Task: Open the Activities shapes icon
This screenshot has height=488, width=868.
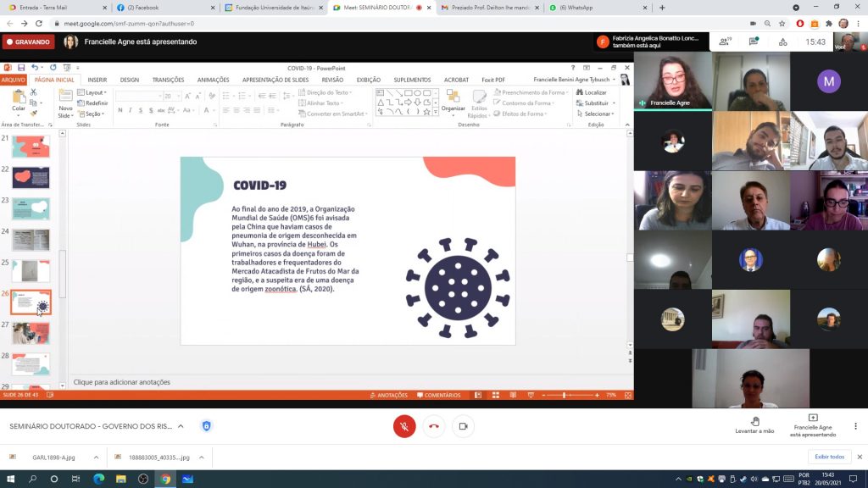Action: coord(782,42)
